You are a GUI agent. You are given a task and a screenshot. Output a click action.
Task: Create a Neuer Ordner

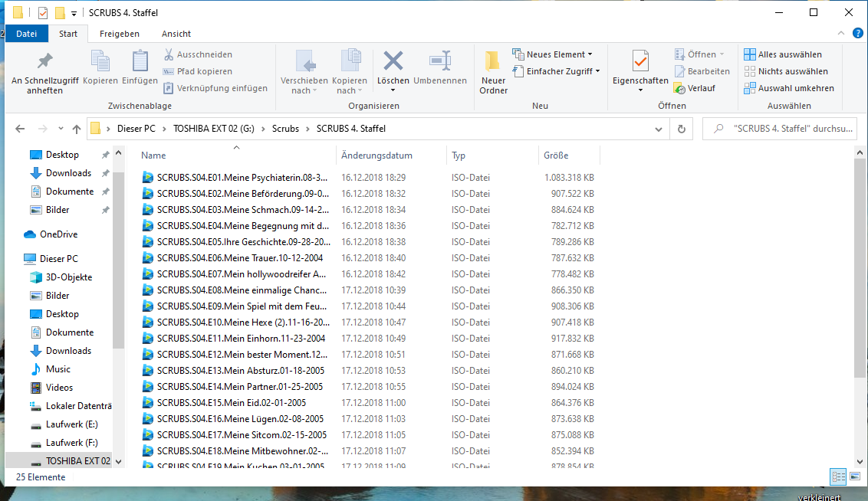pos(493,72)
